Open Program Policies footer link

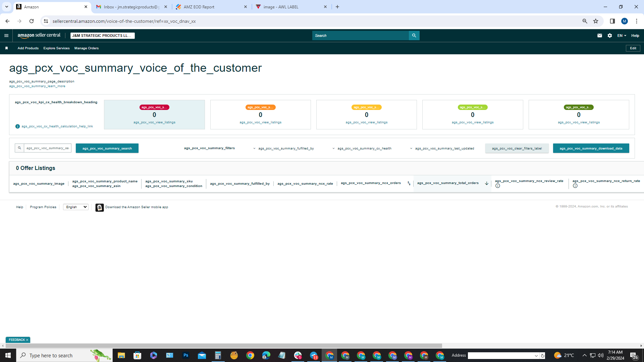tap(43, 207)
